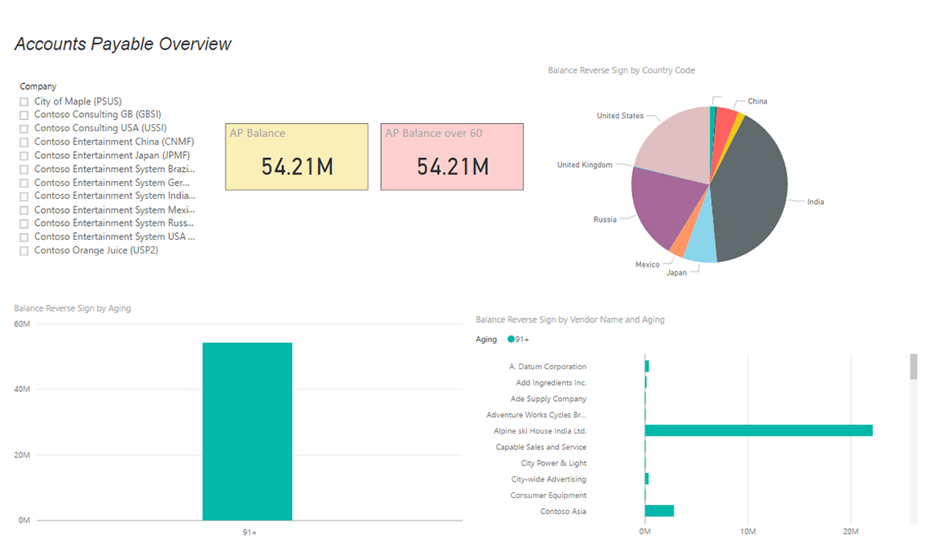Click the 91+ legend marker

[x=511, y=340]
